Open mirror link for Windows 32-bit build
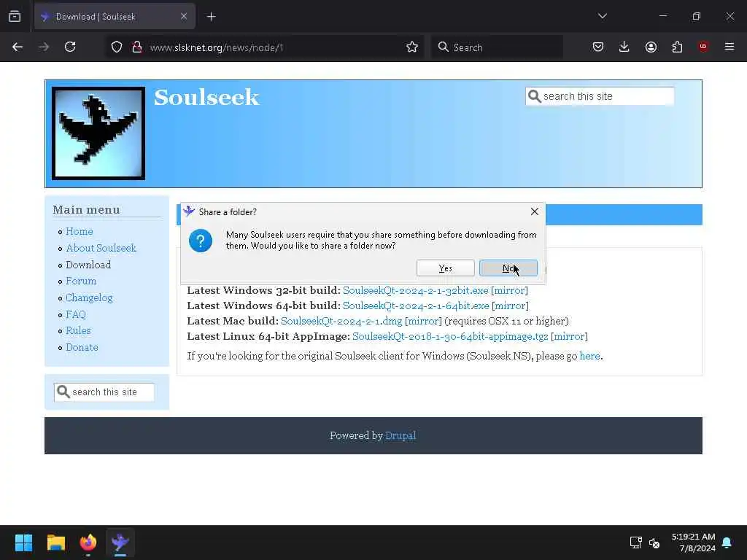The image size is (747, 560). click(509, 290)
